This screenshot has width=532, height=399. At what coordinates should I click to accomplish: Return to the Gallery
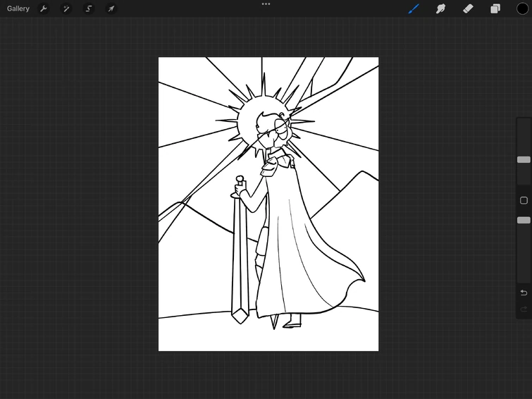(x=18, y=8)
